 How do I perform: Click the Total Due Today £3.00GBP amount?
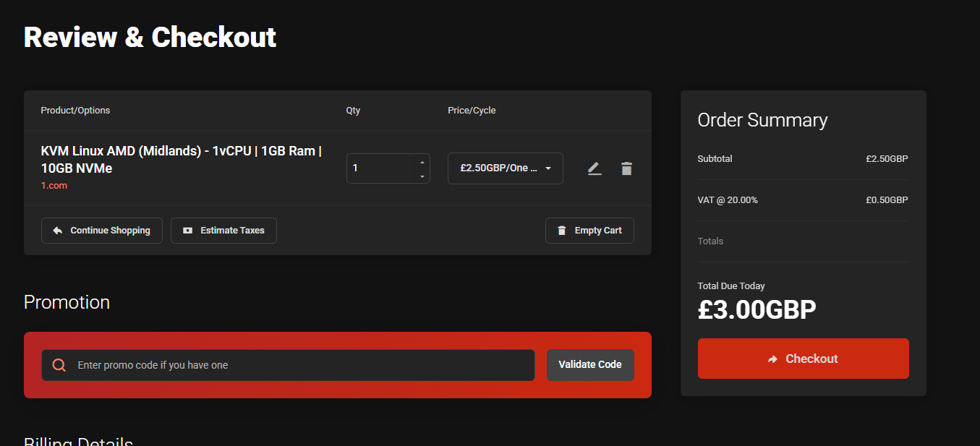pos(757,309)
